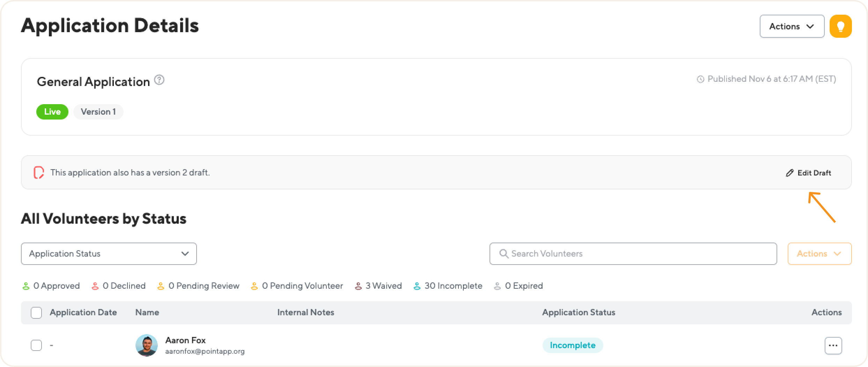Click the green Live status badge
This screenshot has height=367, width=868.
pyautogui.click(x=52, y=112)
